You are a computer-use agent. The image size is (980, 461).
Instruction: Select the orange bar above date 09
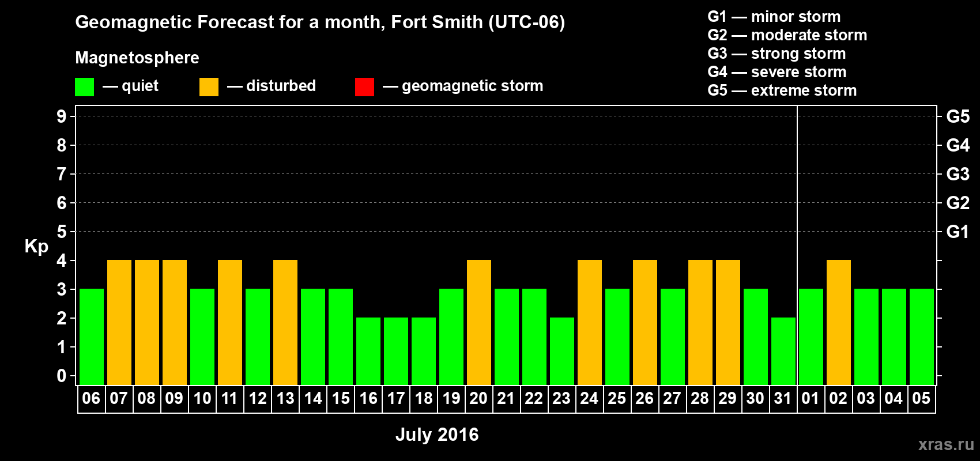coord(175,323)
